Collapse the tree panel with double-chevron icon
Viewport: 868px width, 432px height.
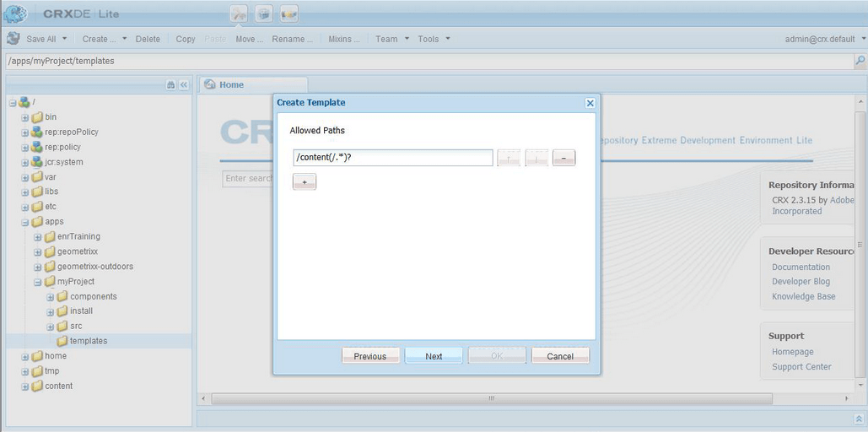coord(185,84)
